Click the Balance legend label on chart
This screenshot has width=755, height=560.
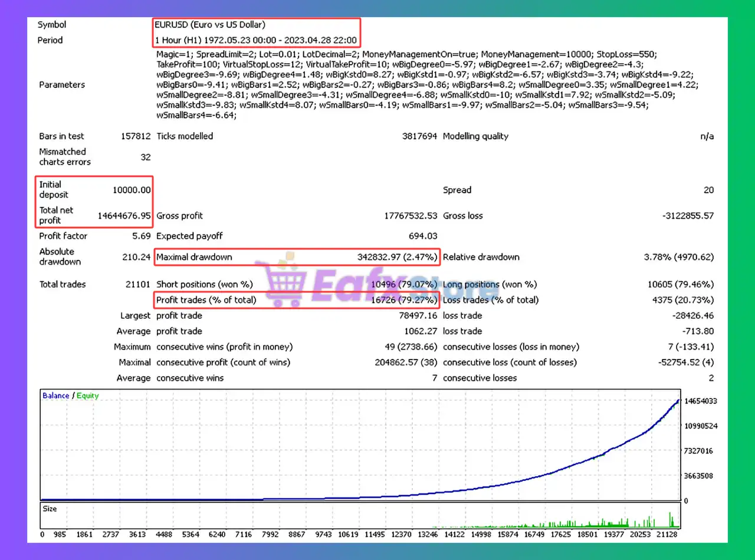tap(55, 396)
